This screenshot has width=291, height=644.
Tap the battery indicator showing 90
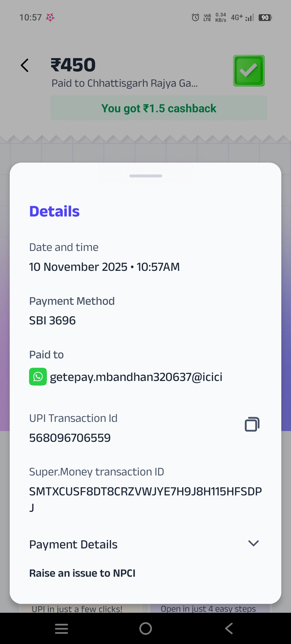click(265, 18)
